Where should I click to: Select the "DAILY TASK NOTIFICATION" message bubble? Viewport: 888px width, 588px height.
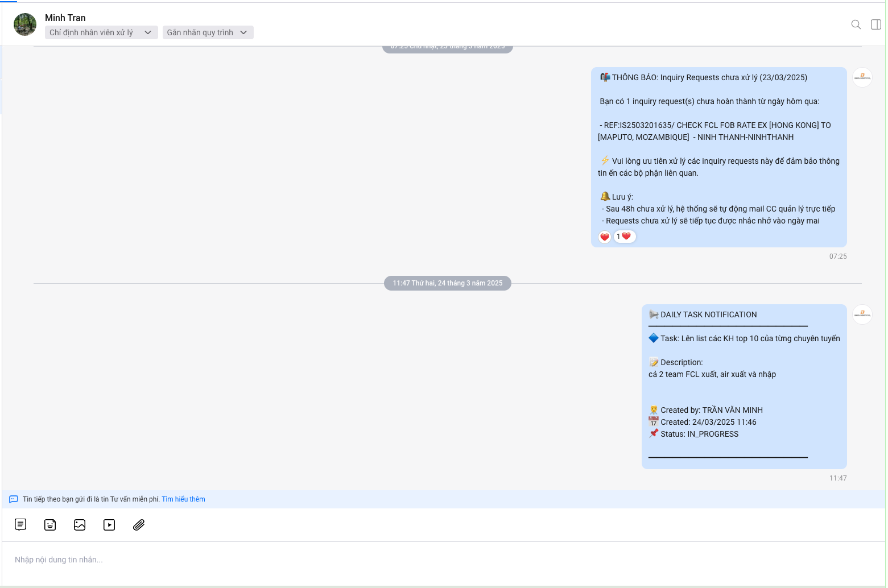744,387
